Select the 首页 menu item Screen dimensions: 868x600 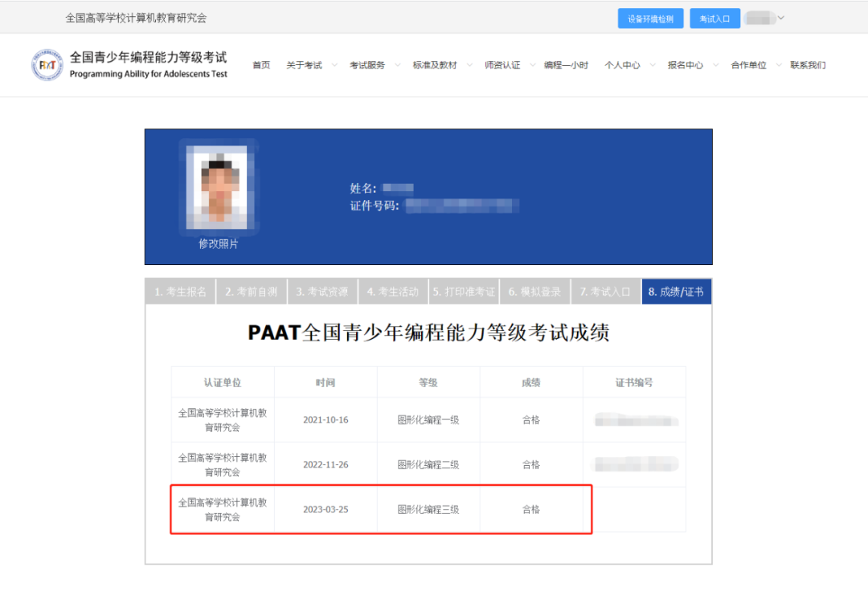(260, 65)
